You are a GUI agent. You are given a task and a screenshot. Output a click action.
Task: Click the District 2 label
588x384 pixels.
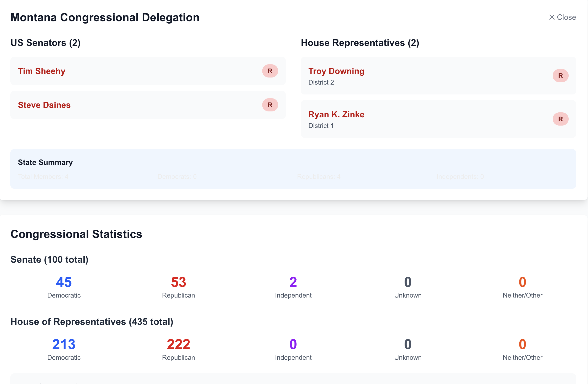click(x=321, y=82)
